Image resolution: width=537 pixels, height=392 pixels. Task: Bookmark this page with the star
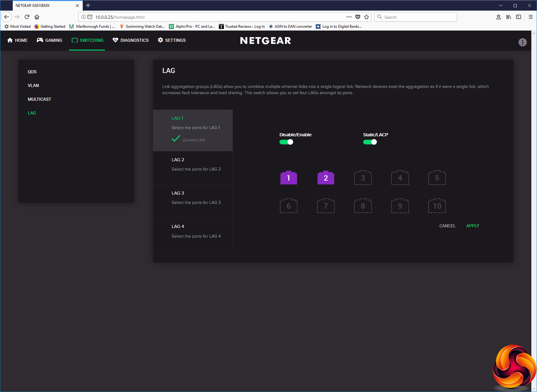click(367, 17)
